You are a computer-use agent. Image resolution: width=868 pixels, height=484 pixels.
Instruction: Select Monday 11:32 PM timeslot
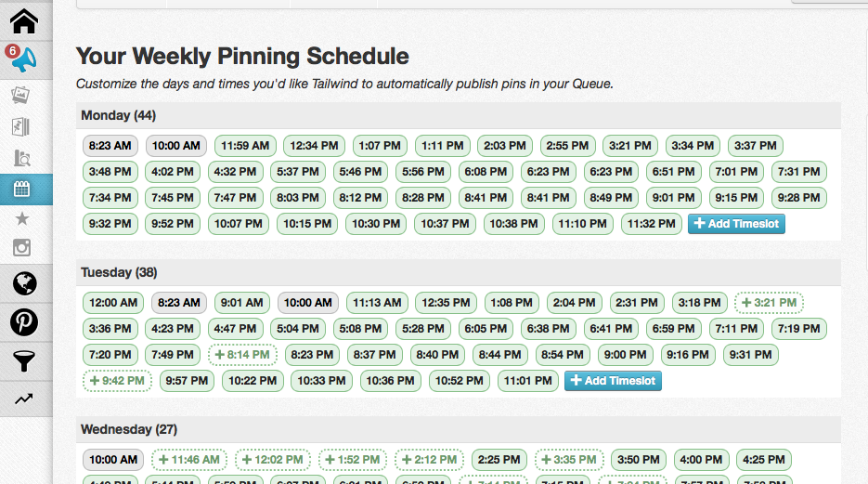coord(652,224)
